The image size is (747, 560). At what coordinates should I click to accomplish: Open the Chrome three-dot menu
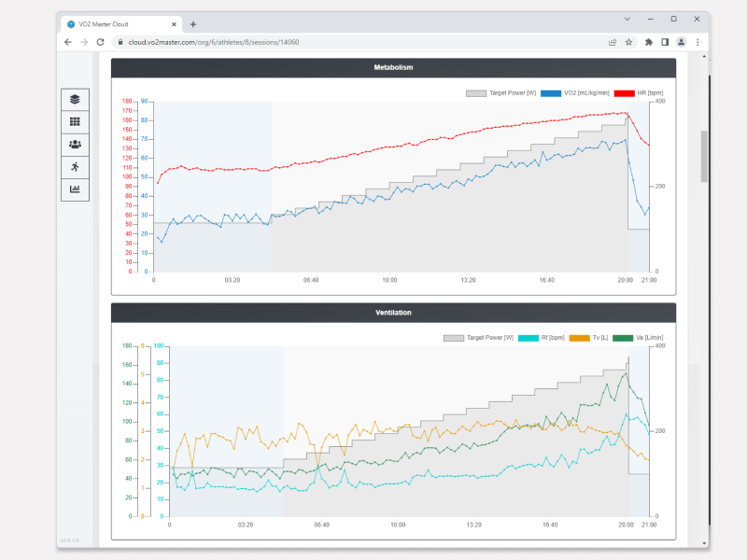coord(698,42)
